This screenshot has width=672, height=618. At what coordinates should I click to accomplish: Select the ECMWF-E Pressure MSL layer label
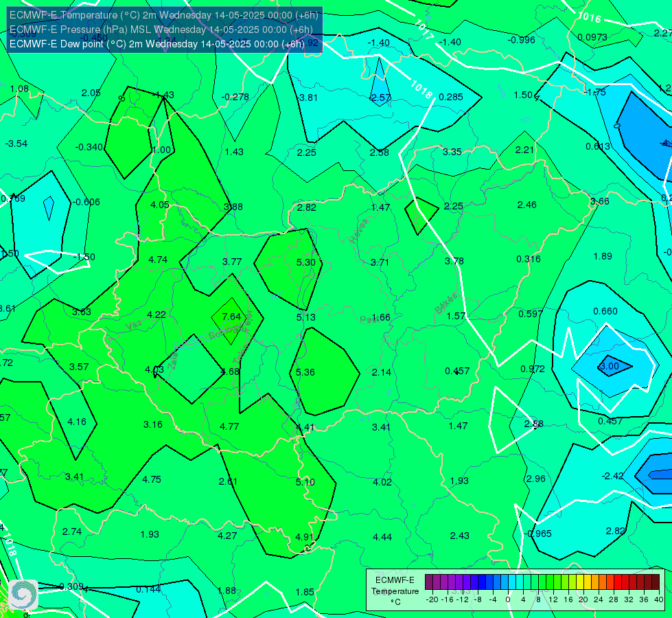pyautogui.click(x=161, y=30)
